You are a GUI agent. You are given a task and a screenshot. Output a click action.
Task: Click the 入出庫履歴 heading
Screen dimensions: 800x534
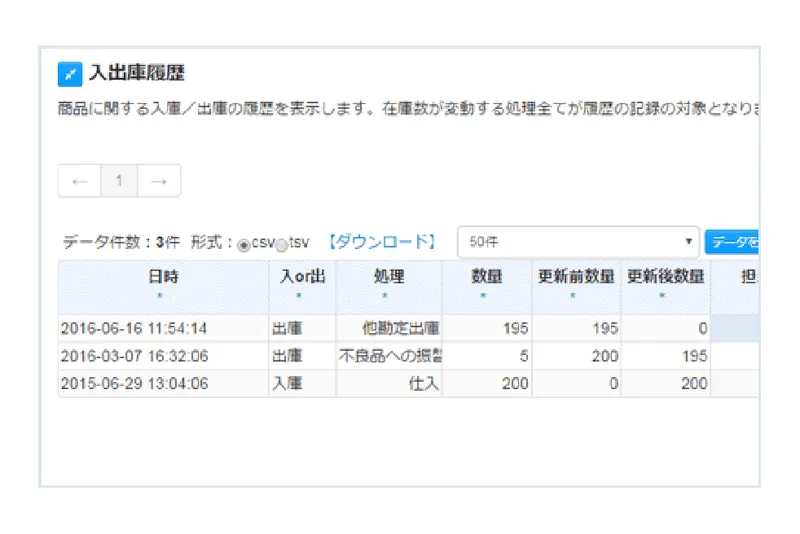tap(137, 73)
